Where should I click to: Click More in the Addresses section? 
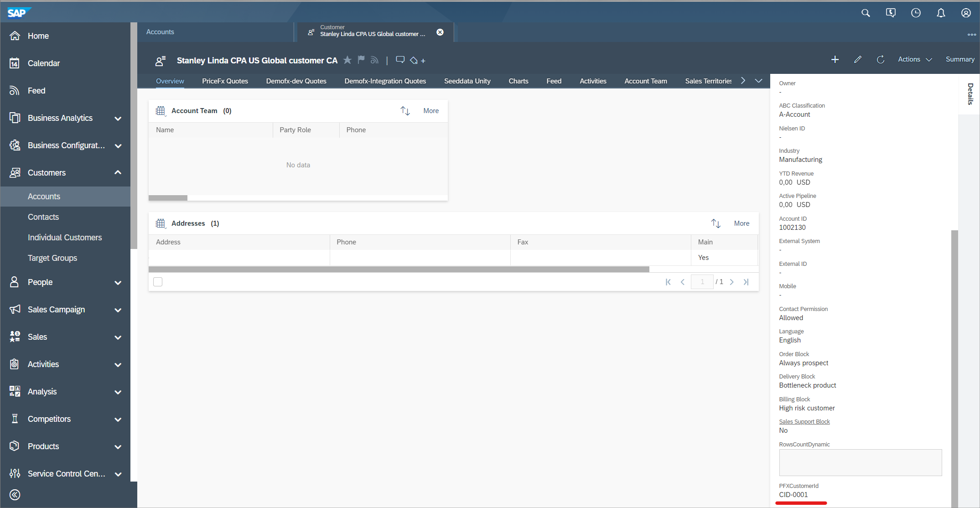(x=741, y=223)
